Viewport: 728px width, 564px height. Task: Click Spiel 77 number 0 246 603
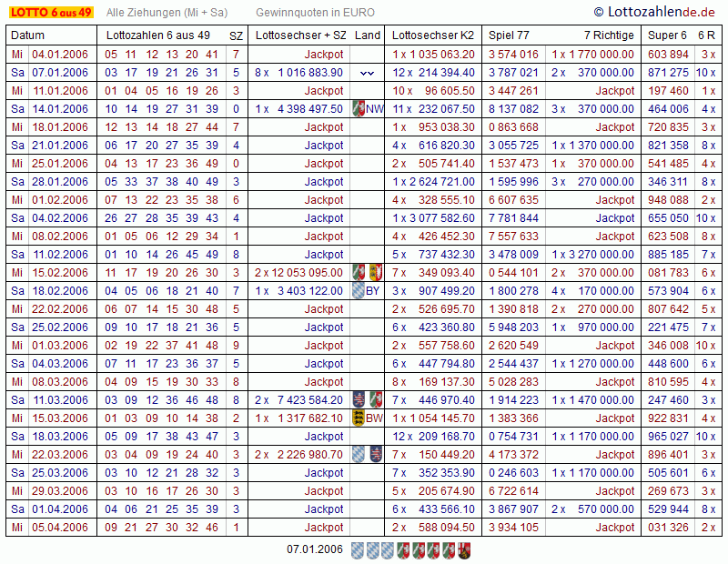click(513, 472)
